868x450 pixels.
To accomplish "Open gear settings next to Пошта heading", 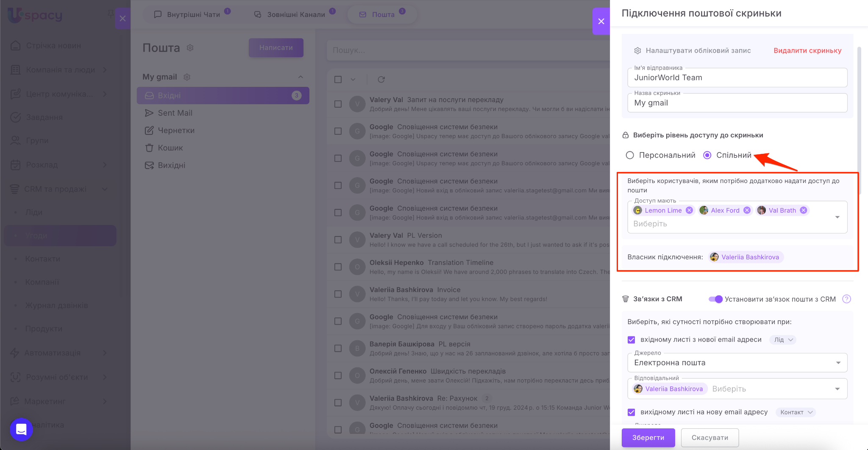I will pos(190,48).
